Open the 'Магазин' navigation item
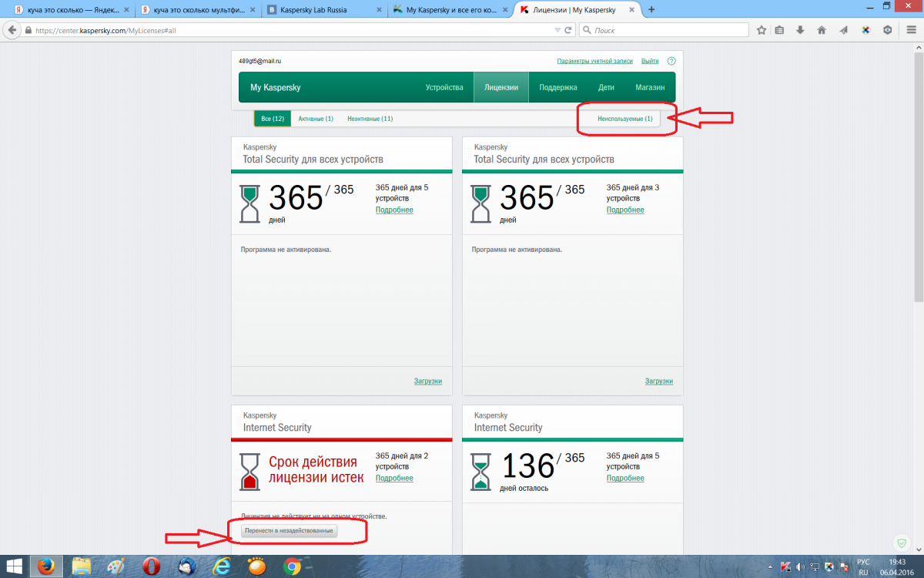This screenshot has height=578, width=924. pyautogui.click(x=650, y=87)
